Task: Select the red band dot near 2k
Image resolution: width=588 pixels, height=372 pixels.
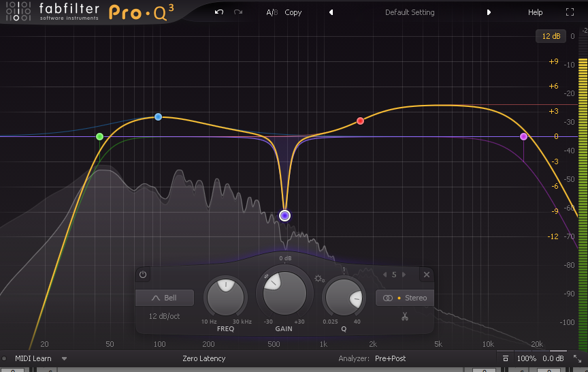Action: [x=360, y=121]
